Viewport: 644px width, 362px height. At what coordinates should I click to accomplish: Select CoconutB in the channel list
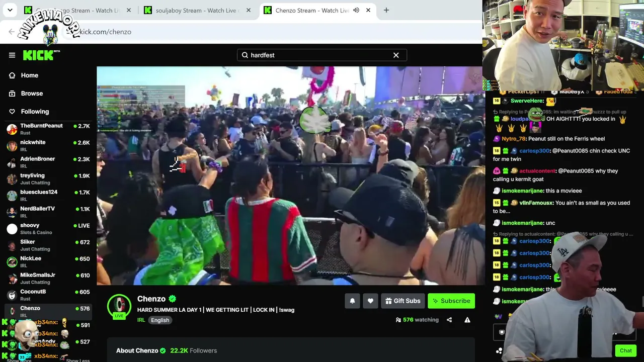pos(48,295)
